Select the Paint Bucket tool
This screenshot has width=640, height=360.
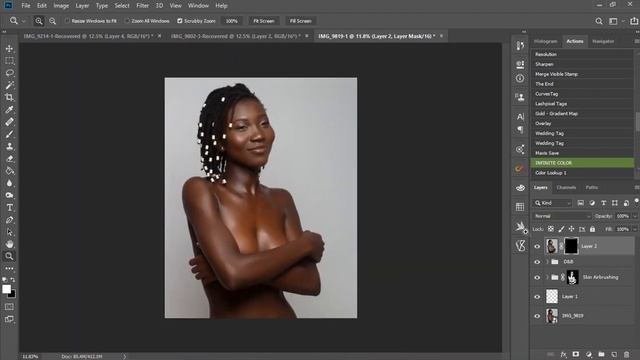(x=9, y=171)
